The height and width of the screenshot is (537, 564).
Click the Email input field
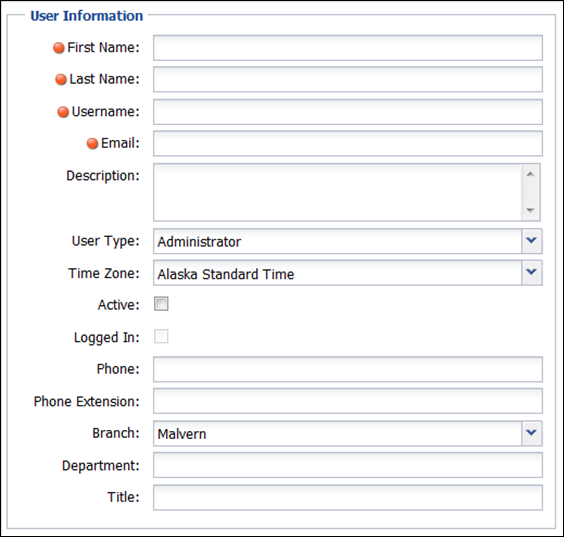click(x=348, y=144)
